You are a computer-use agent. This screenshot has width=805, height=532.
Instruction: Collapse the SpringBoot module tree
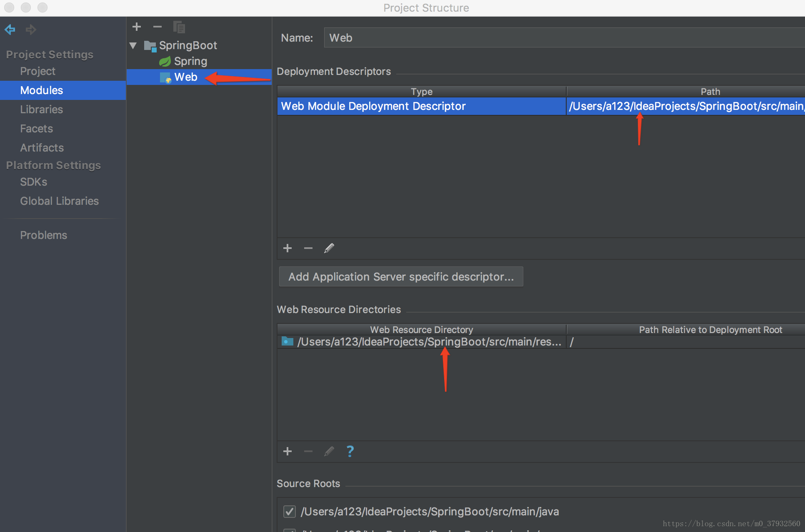pyautogui.click(x=133, y=45)
